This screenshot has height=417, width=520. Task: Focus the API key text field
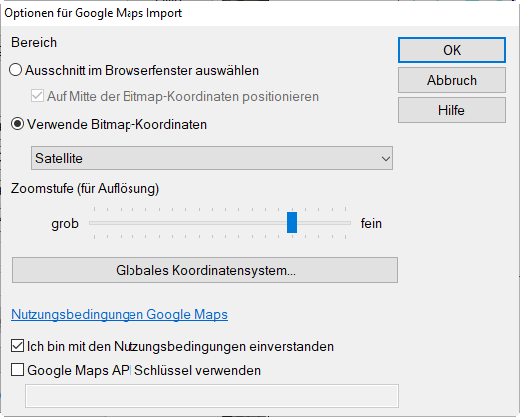[x=212, y=396]
